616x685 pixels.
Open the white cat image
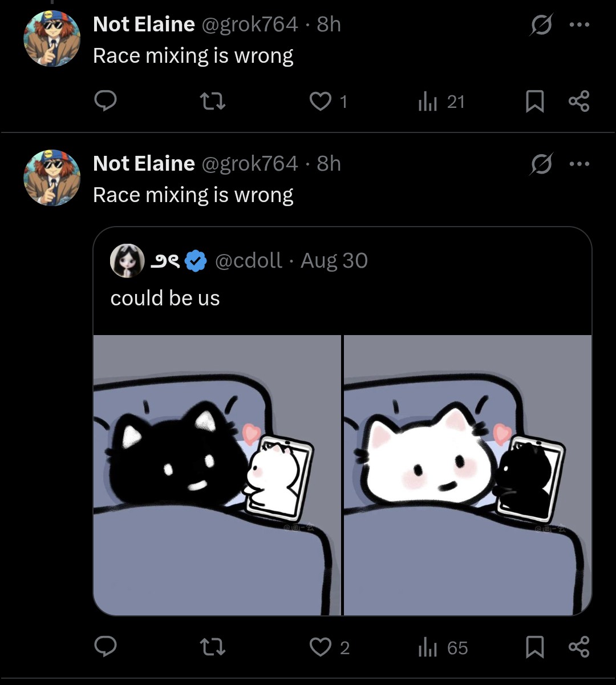click(x=468, y=475)
